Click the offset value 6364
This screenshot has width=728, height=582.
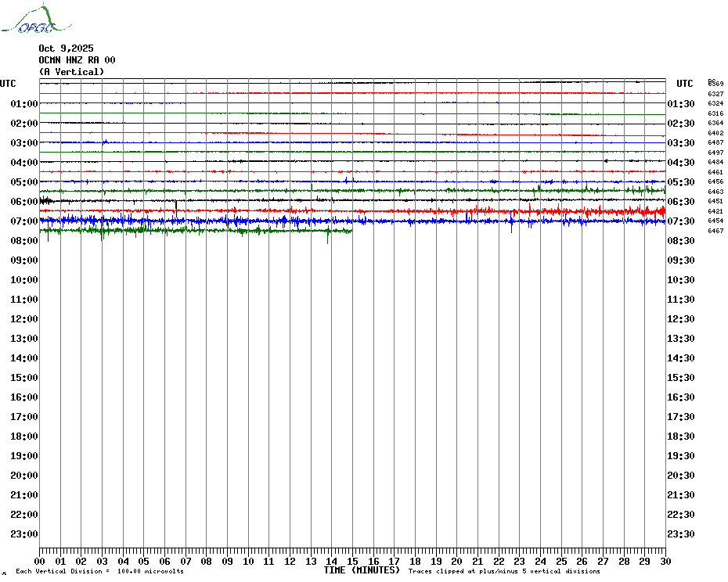pos(715,123)
